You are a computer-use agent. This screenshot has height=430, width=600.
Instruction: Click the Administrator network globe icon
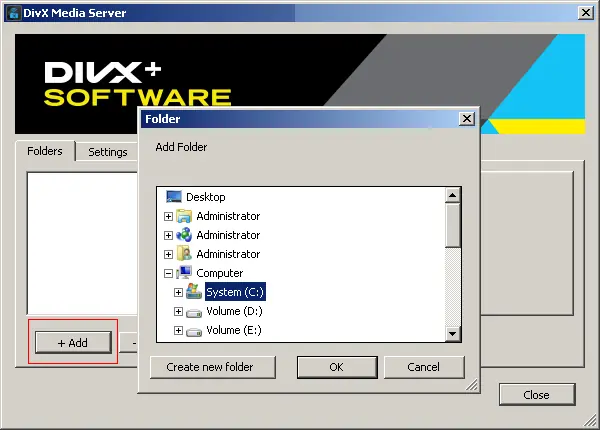coord(184,235)
